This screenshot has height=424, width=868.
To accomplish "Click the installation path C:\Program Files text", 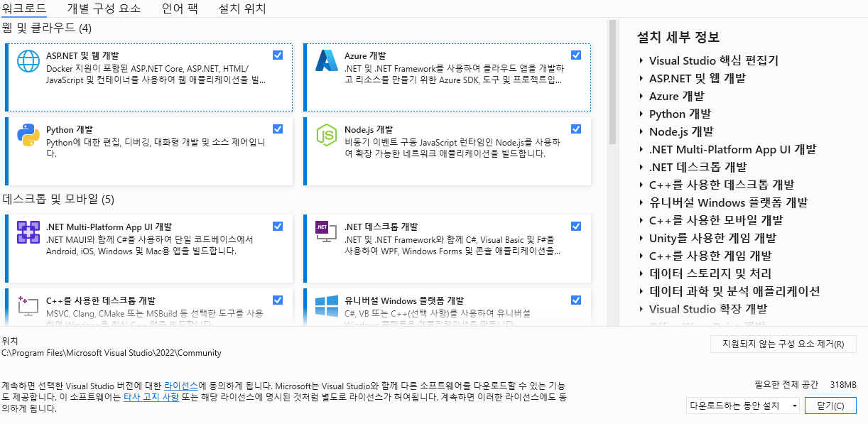I will [x=112, y=353].
